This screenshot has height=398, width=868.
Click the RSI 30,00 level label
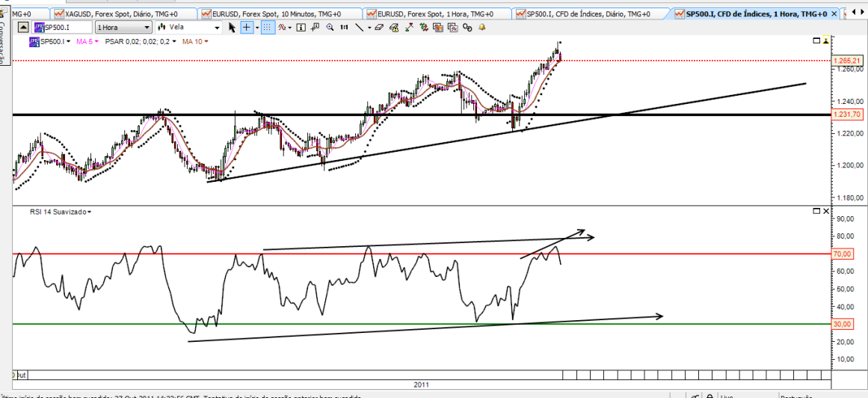(842, 324)
